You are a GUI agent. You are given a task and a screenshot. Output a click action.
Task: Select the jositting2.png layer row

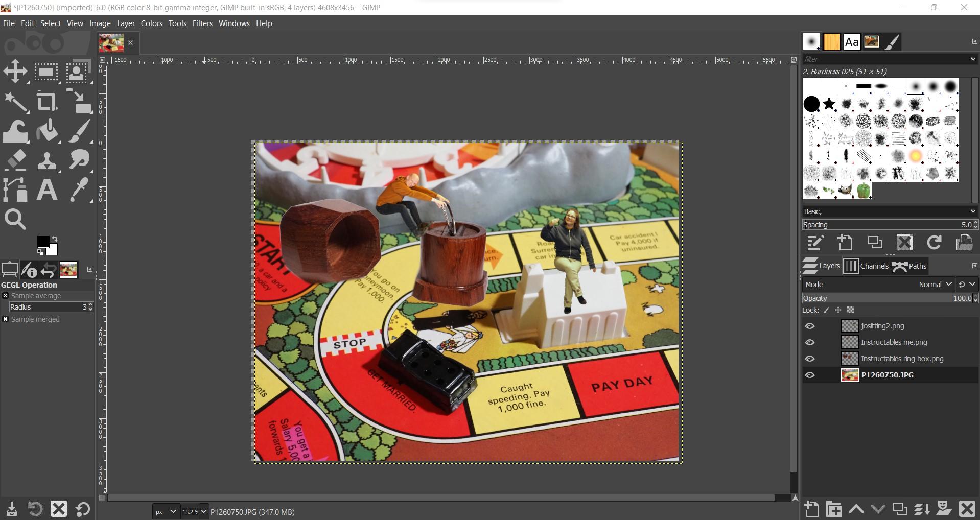(890, 326)
